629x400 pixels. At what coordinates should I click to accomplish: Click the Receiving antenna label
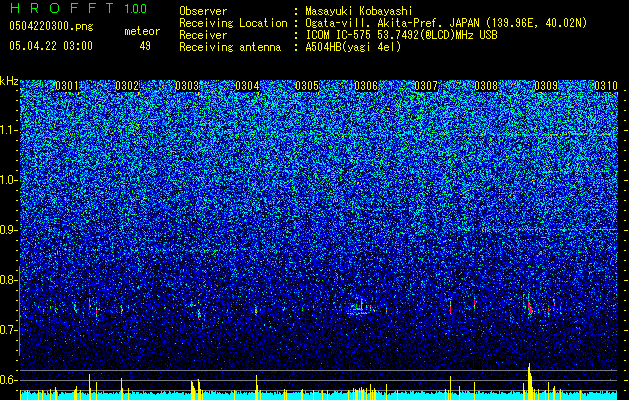click(x=230, y=47)
